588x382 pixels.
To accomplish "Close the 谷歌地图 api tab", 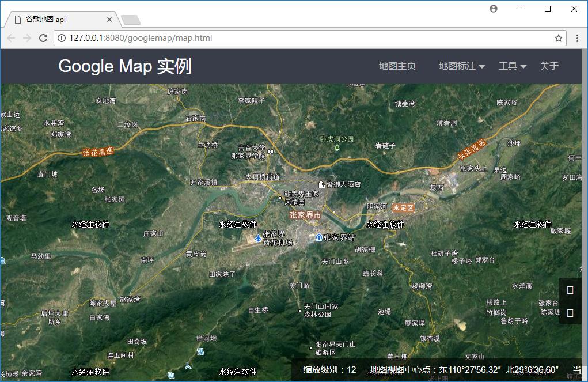I will point(109,20).
